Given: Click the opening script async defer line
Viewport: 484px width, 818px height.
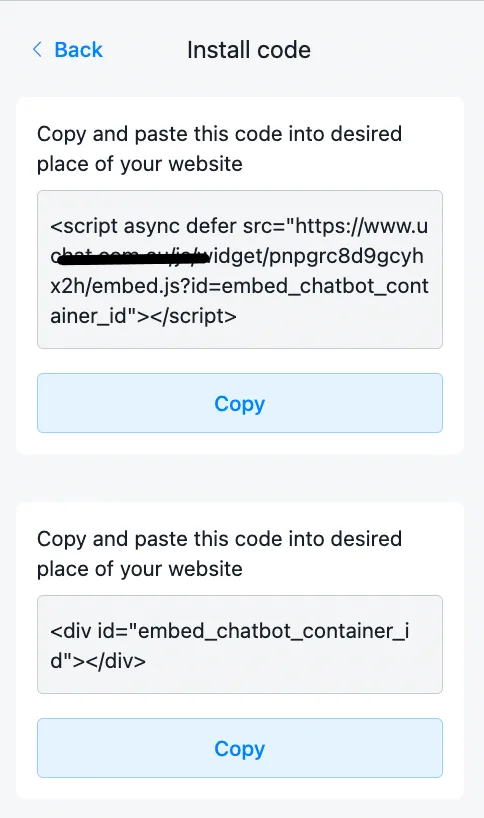Looking at the screenshot, I should coord(239,226).
